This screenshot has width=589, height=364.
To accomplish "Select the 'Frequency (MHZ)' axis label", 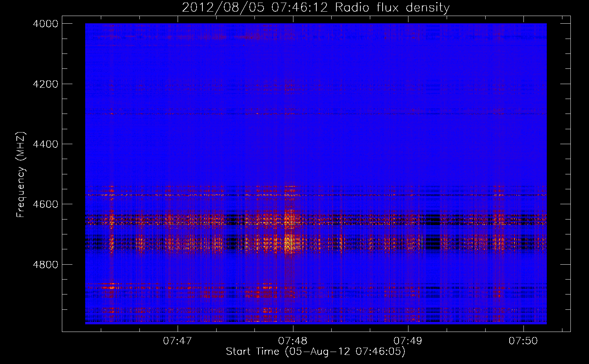I will (x=21, y=175).
